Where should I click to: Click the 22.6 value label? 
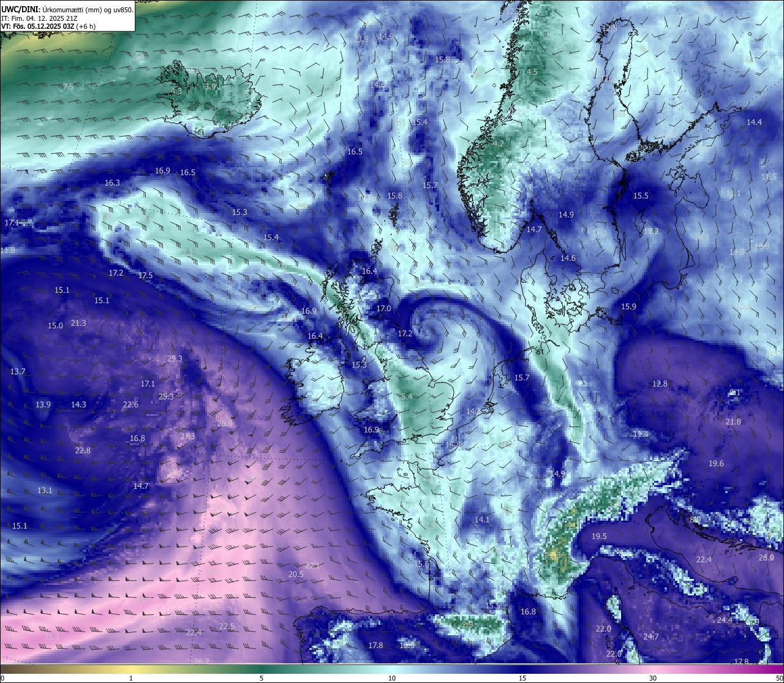130,404
